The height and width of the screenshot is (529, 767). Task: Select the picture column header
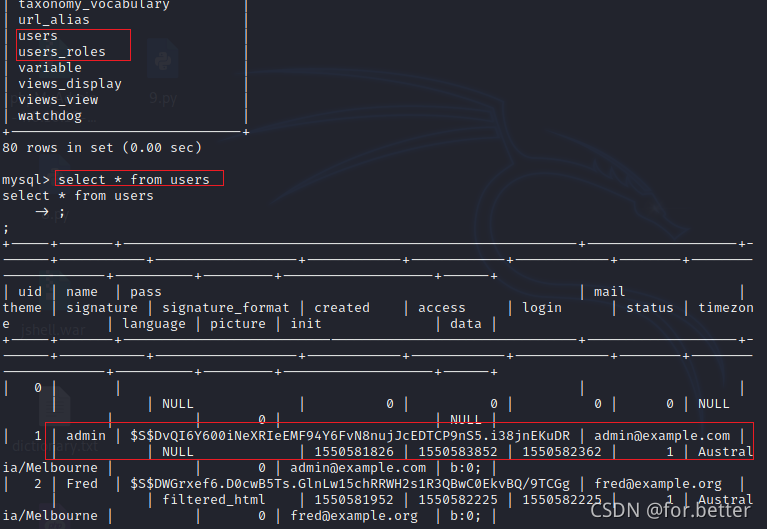(238, 324)
